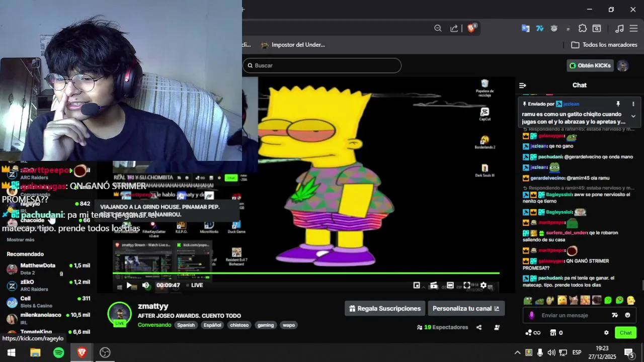Click the share page icon in address bar

[454, 29]
